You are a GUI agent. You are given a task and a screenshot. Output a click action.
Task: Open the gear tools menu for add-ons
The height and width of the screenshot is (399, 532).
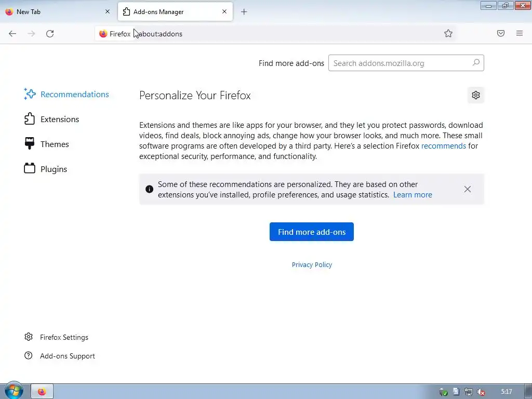pos(476,95)
